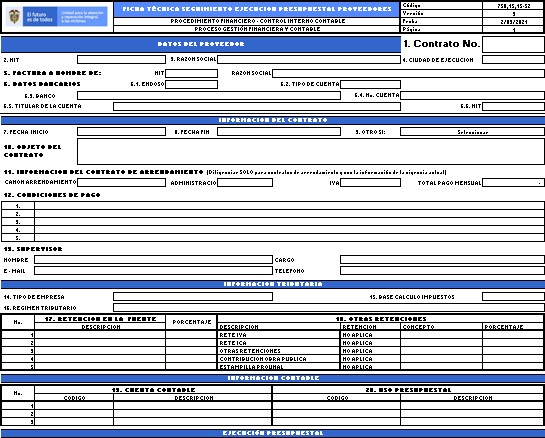Select the IVA lease amount field

(371, 182)
